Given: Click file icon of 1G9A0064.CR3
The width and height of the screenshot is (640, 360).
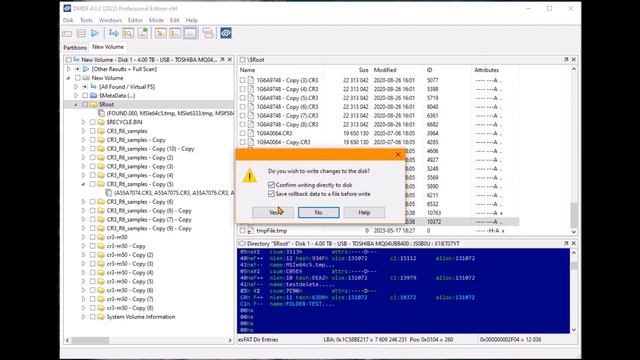Looking at the screenshot, I should coord(251,133).
